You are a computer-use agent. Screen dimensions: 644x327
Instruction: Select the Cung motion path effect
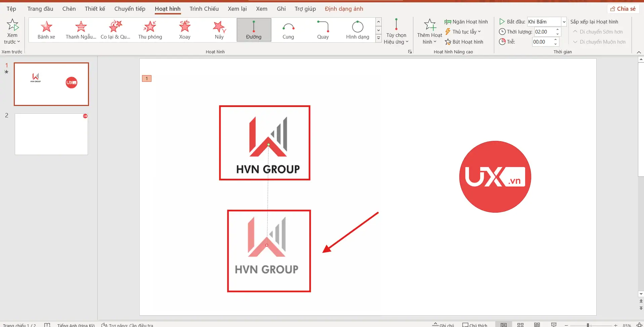tap(288, 30)
